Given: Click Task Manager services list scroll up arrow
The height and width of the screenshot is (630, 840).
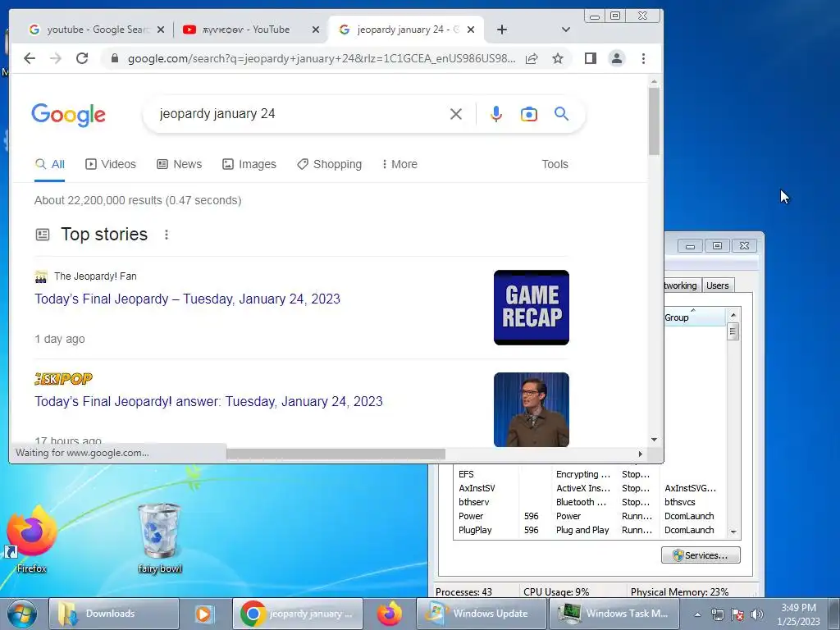Looking at the screenshot, I should click(x=733, y=315).
